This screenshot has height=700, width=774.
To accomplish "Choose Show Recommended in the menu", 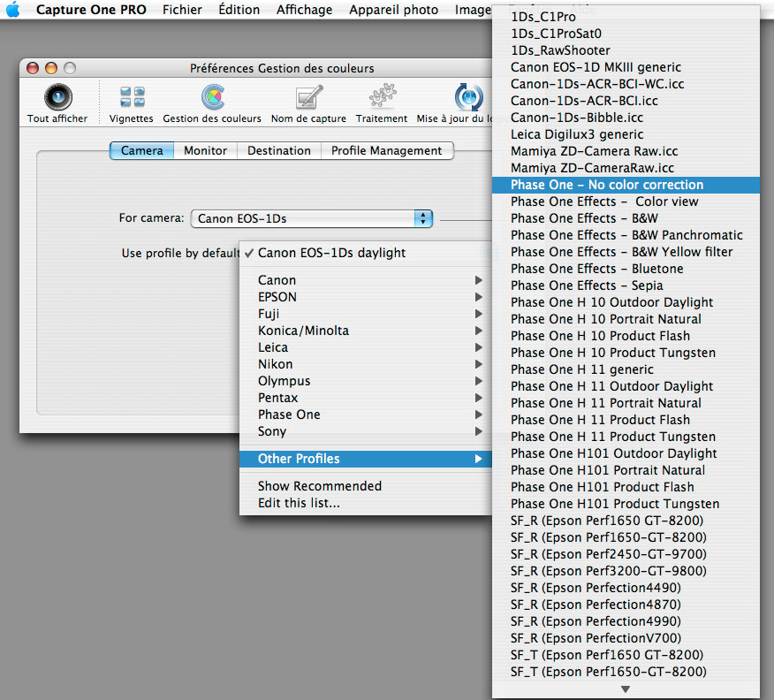I will pyautogui.click(x=366, y=486).
